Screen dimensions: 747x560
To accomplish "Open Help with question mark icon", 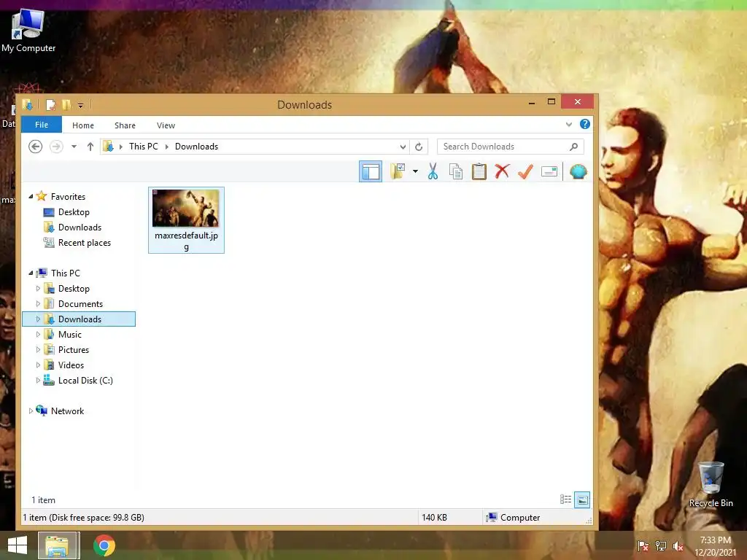I will click(585, 124).
